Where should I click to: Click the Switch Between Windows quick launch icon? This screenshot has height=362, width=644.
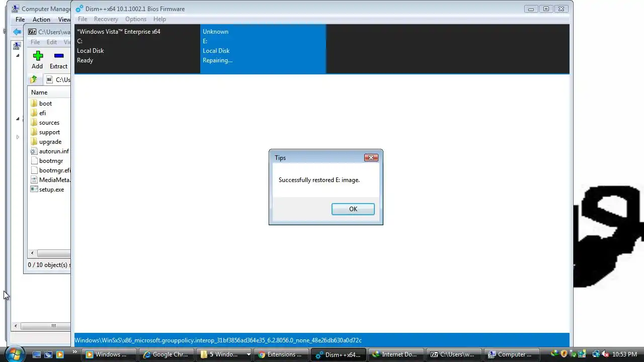point(48,354)
